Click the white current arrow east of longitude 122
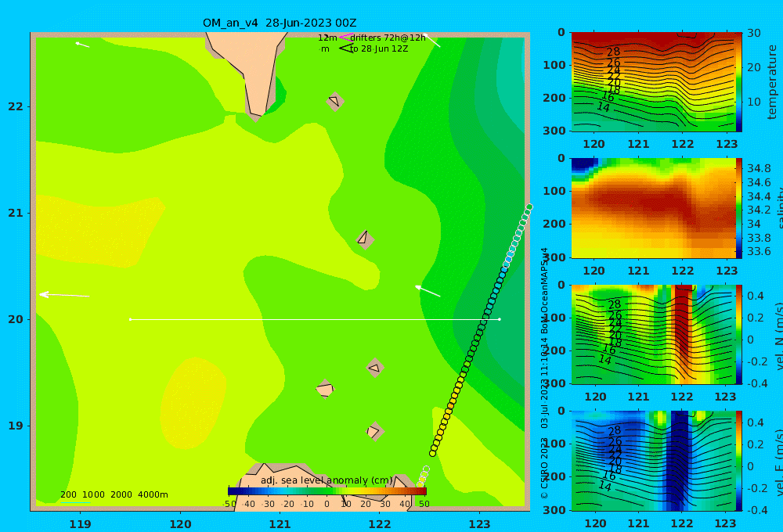Image resolution: width=783 pixels, height=532 pixels. pyautogui.click(x=428, y=291)
